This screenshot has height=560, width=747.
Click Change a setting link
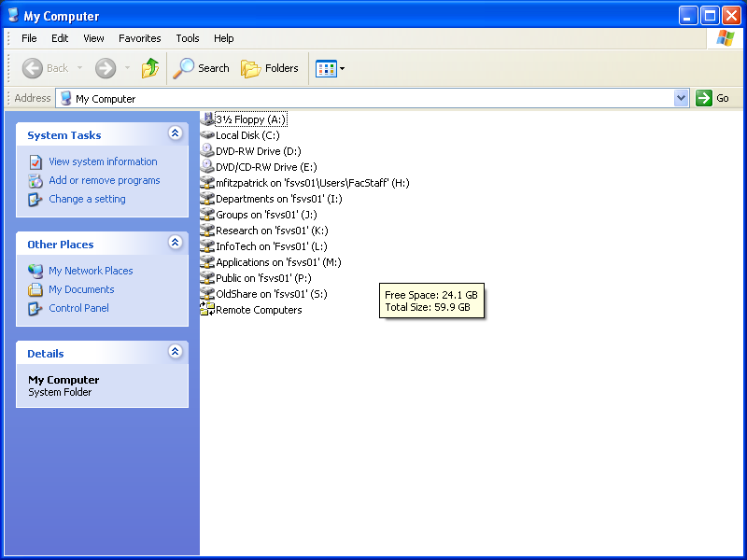87,199
